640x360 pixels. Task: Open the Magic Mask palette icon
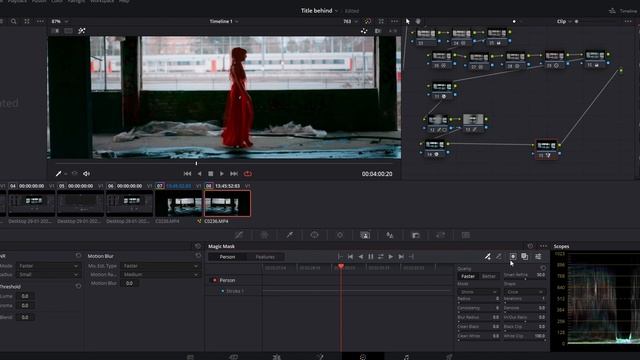pyautogui.click(x=365, y=235)
